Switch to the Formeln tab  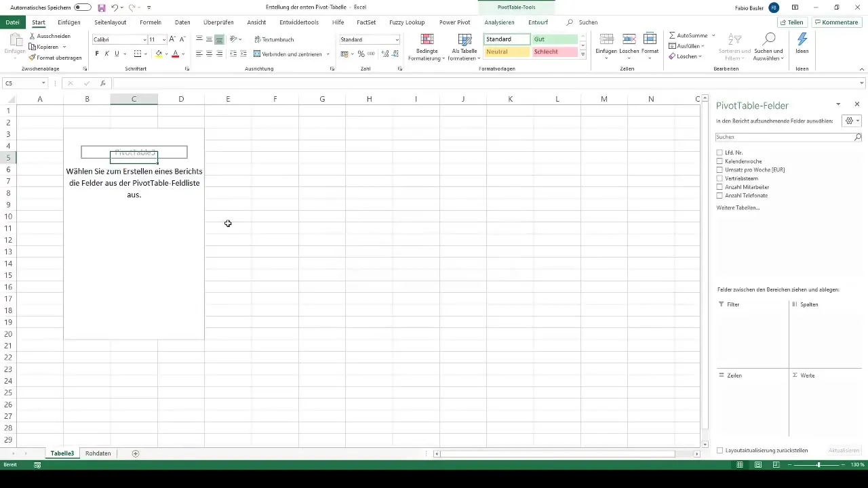coord(151,22)
